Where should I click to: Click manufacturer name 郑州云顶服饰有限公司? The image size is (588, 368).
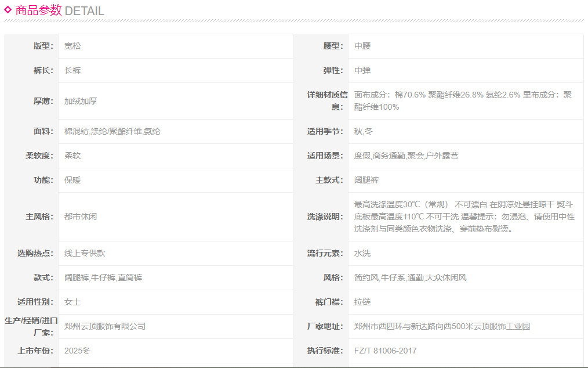pos(105,326)
